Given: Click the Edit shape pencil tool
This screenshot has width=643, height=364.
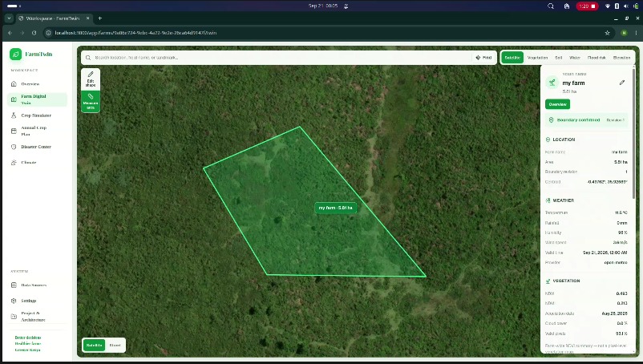Looking at the screenshot, I should (91, 79).
